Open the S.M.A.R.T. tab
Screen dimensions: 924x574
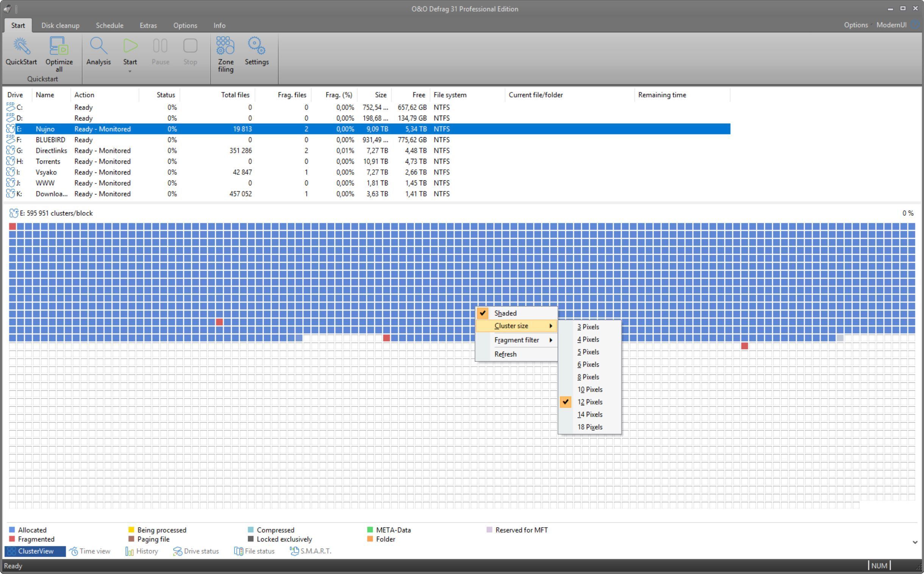[311, 551]
